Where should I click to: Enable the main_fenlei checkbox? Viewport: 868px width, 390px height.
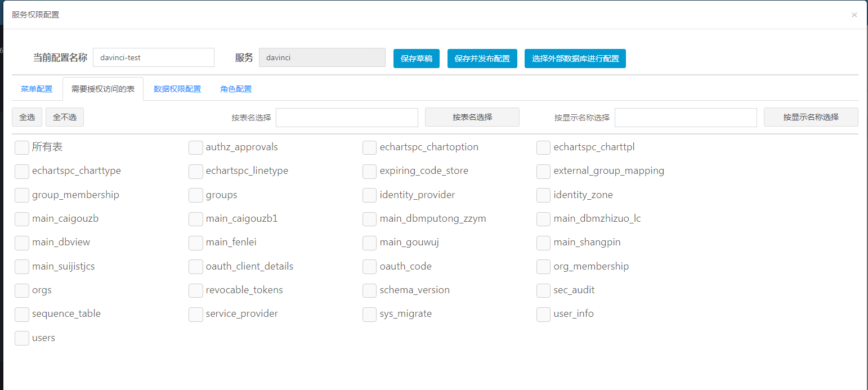(196, 243)
